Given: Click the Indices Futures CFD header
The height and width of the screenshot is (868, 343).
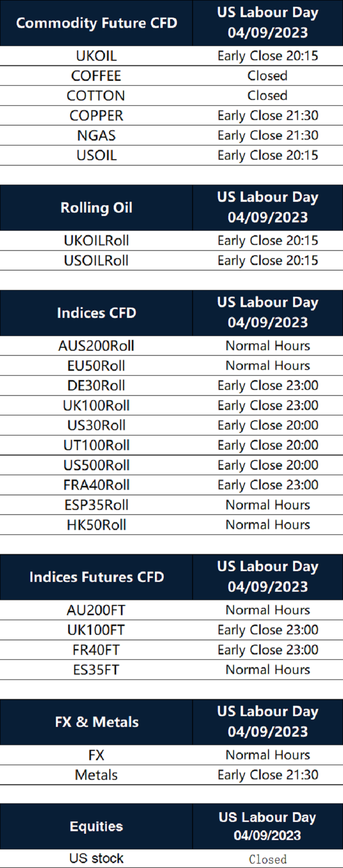Looking at the screenshot, I should click(97, 577).
